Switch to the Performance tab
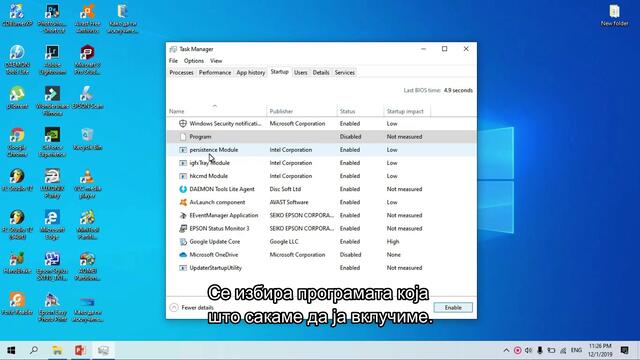640x360 pixels. (x=215, y=72)
